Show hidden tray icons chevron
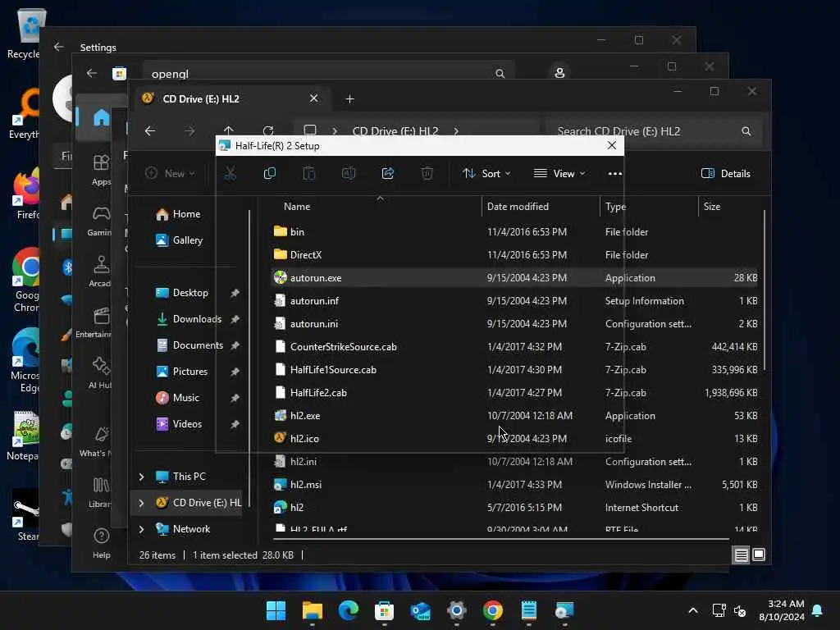 pyautogui.click(x=692, y=610)
